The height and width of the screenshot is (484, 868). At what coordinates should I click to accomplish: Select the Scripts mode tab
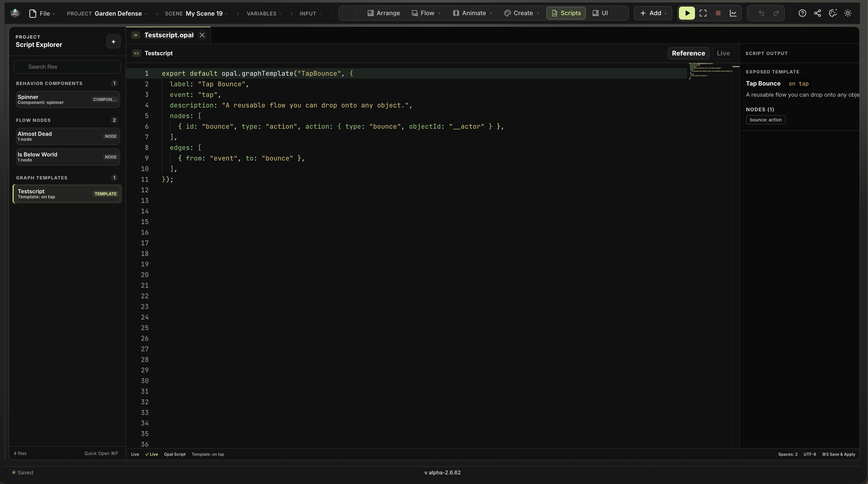coord(566,13)
